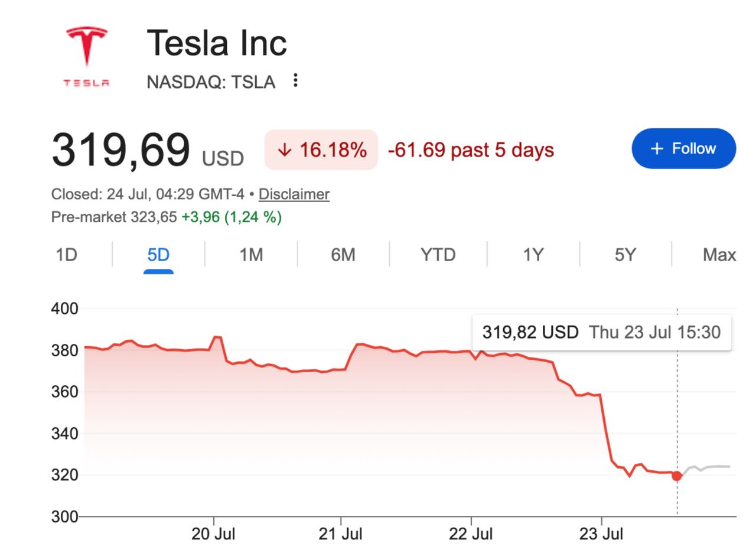Switch to the 6M time range
Image resolution: width=756 pixels, height=556 pixels.
(x=343, y=255)
